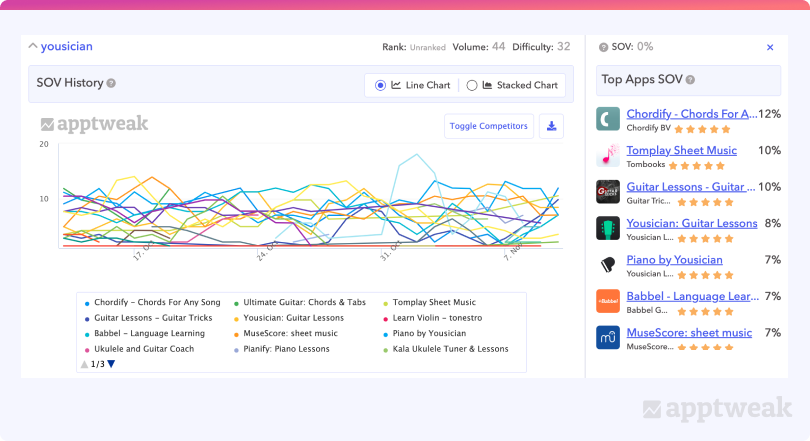Open Yousician: Guitar Lessons link
810x441 pixels.
coord(692,224)
